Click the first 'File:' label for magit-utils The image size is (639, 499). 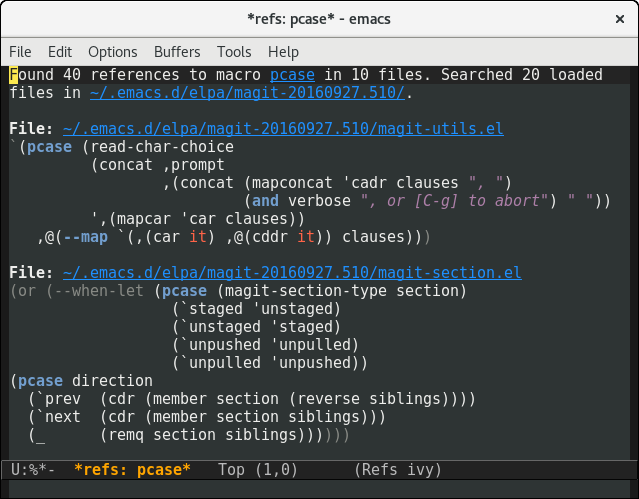point(31,129)
